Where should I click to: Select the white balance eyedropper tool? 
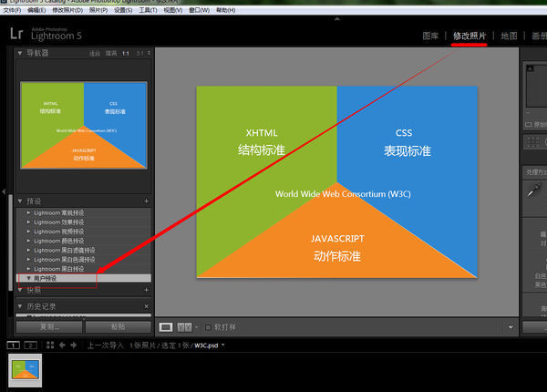534,190
